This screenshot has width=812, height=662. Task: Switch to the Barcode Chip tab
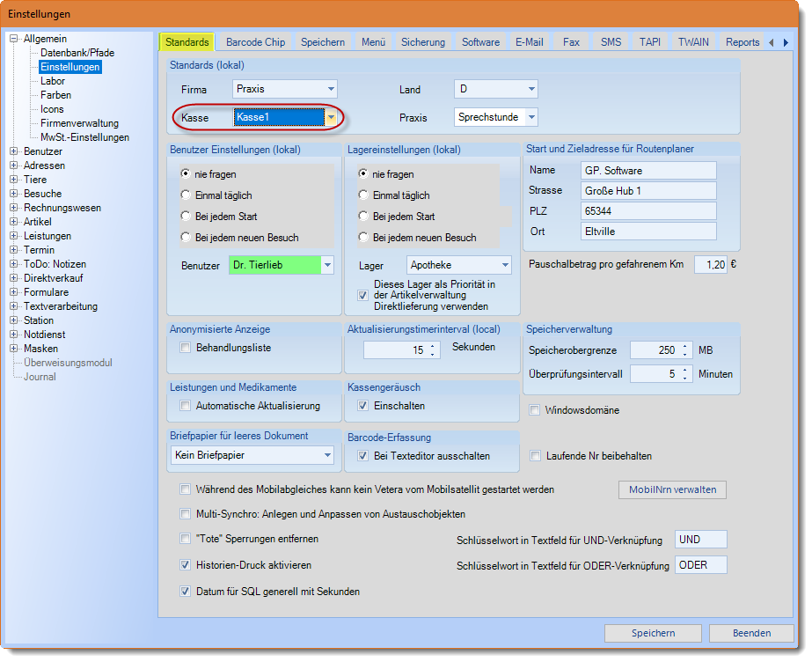pyautogui.click(x=255, y=42)
